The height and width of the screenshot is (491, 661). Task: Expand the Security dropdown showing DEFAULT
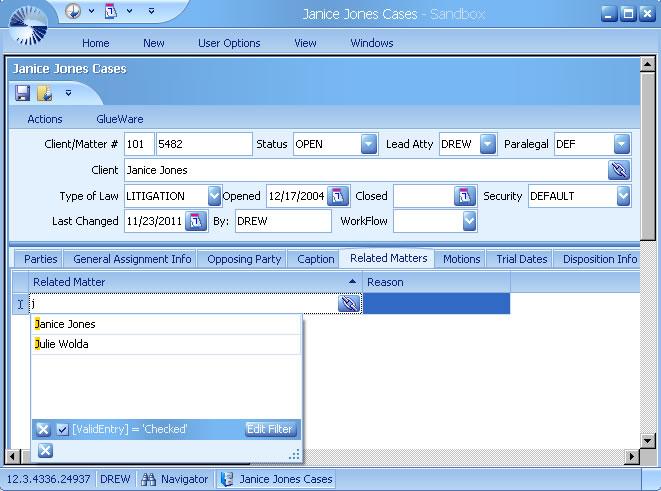coord(623,196)
